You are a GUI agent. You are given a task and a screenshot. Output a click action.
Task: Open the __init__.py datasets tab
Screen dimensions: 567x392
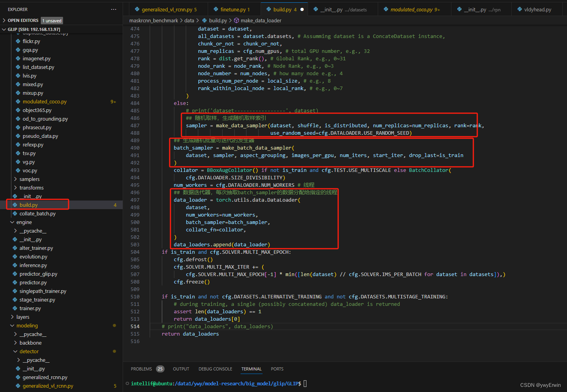pyautogui.click(x=344, y=9)
